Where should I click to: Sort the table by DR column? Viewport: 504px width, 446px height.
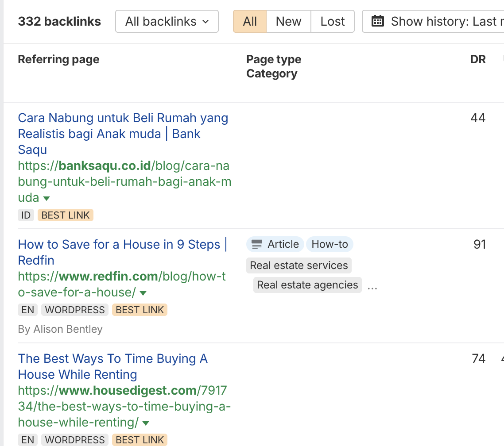(x=478, y=59)
